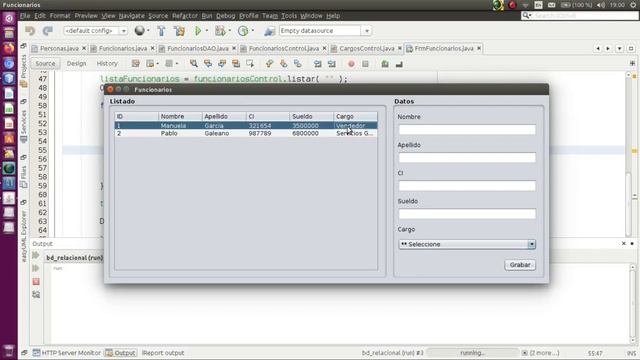Expand the Profile Project arrow dropdown
Viewport: 640px width, 360px height.
tap(253, 31)
